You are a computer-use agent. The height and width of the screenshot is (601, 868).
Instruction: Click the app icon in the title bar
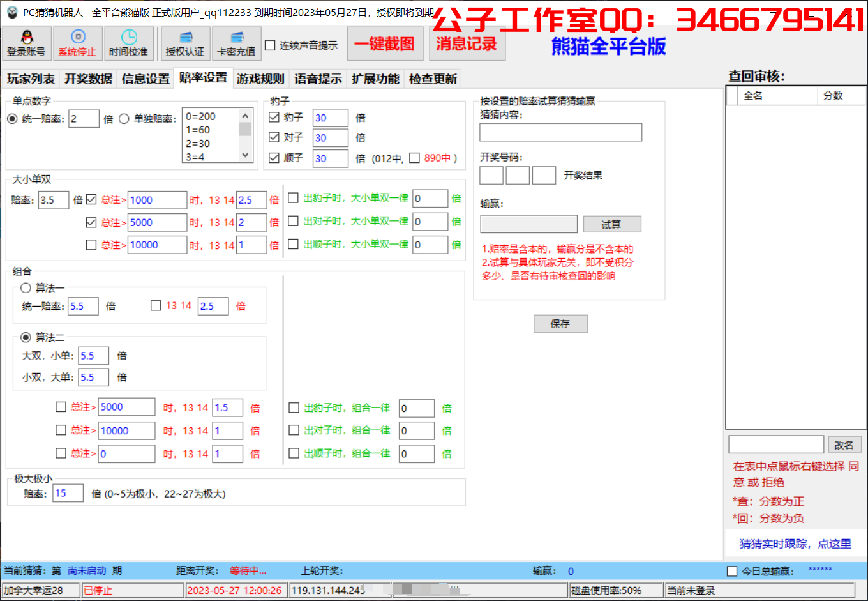[11, 12]
